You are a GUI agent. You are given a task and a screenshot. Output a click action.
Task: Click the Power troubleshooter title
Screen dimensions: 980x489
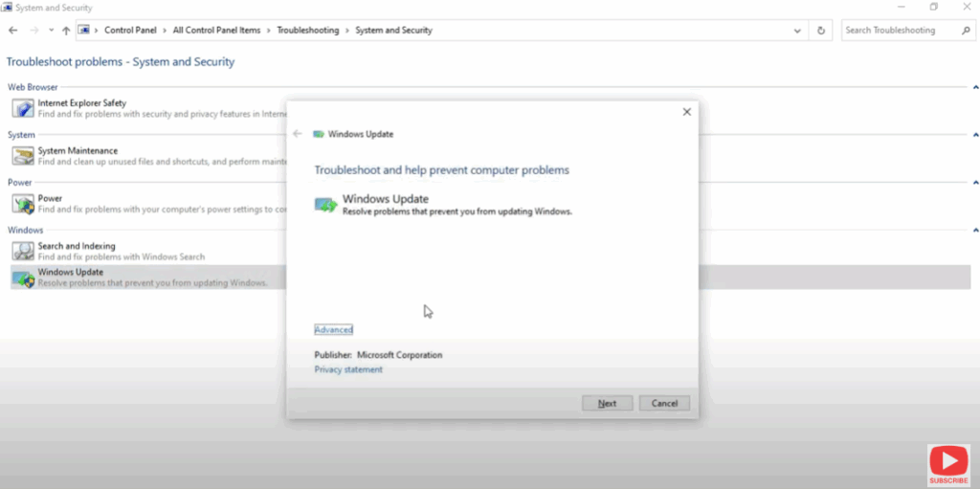pyautogui.click(x=50, y=198)
